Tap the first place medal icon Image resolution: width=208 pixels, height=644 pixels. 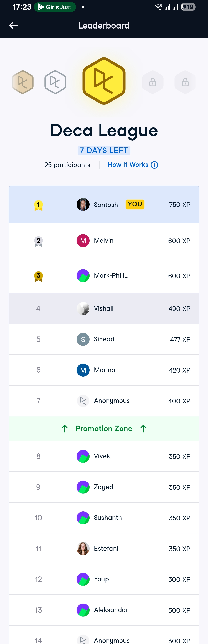coord(38,205)
